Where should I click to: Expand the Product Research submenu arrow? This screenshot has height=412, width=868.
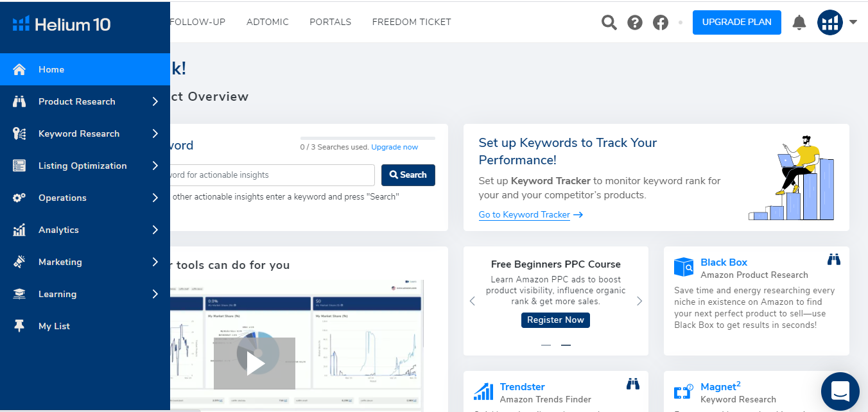(155, 101)
